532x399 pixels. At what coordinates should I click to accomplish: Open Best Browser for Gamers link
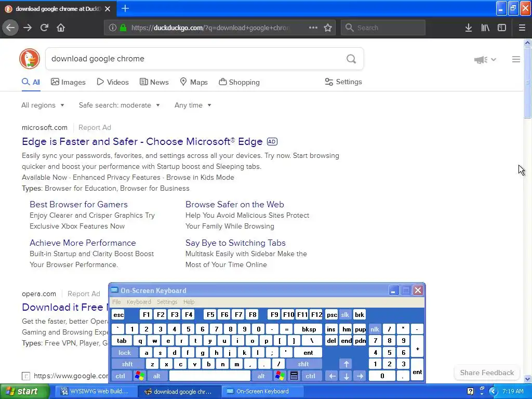(x=79, y=204)
